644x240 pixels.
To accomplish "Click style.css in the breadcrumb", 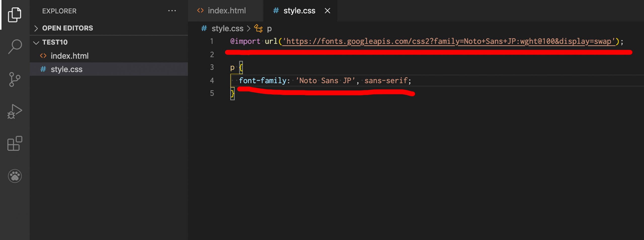I will click(x=227, y=28).
